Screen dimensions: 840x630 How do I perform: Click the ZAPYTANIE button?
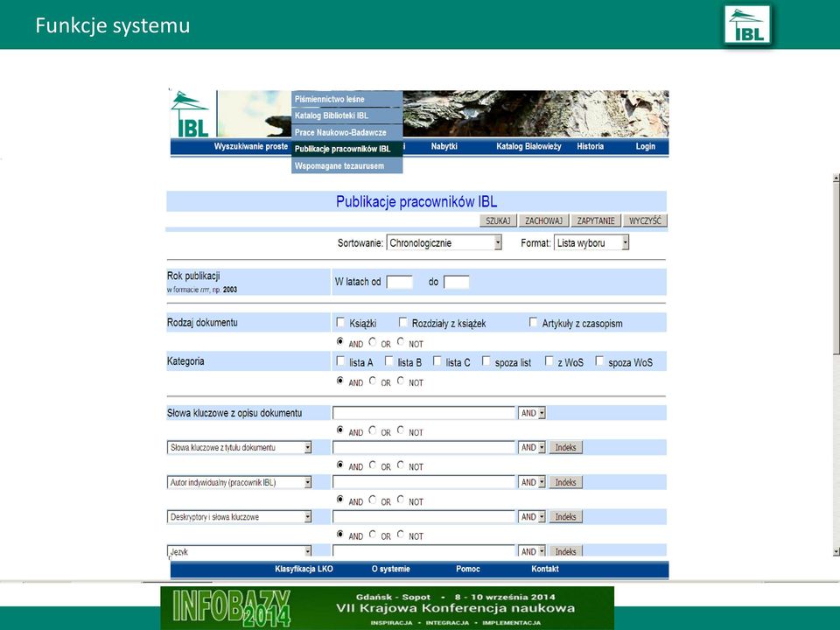(x=596, y=220)
